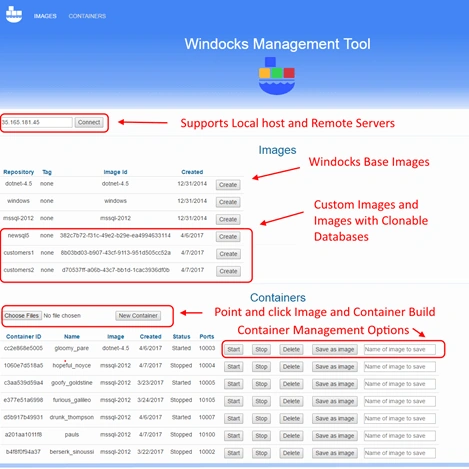469x469 pixels.
Task: Stop the drunk_thompson container
Action: 261,419
